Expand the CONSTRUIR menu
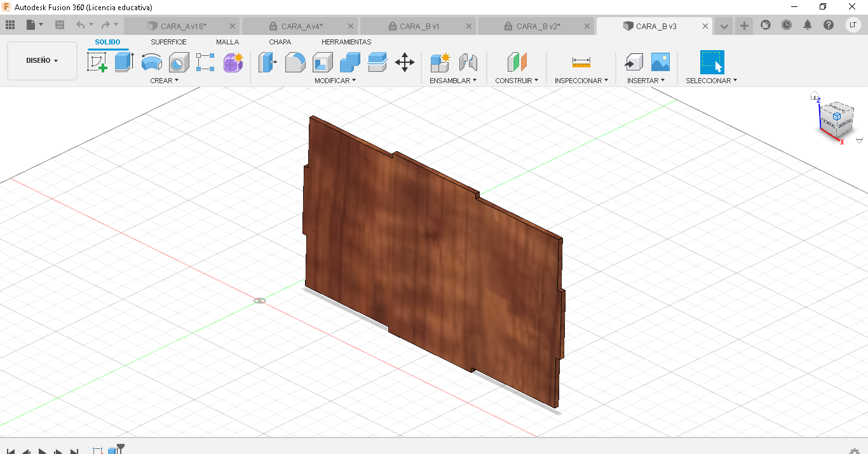 click(517, 81)
